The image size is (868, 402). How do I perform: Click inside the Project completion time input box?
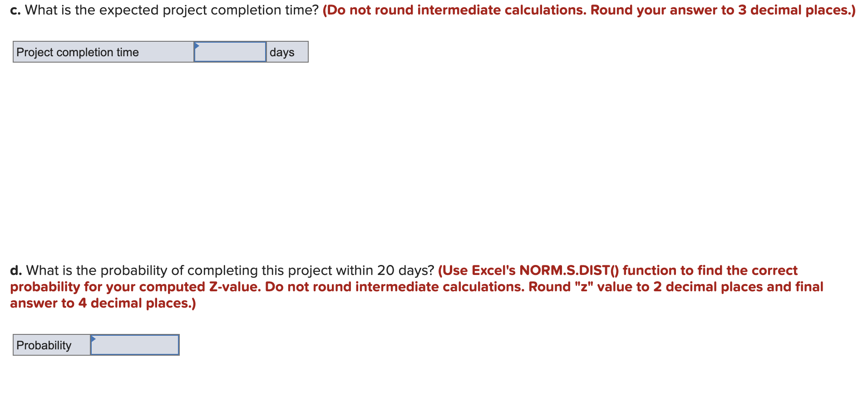(x=230, y=52)
